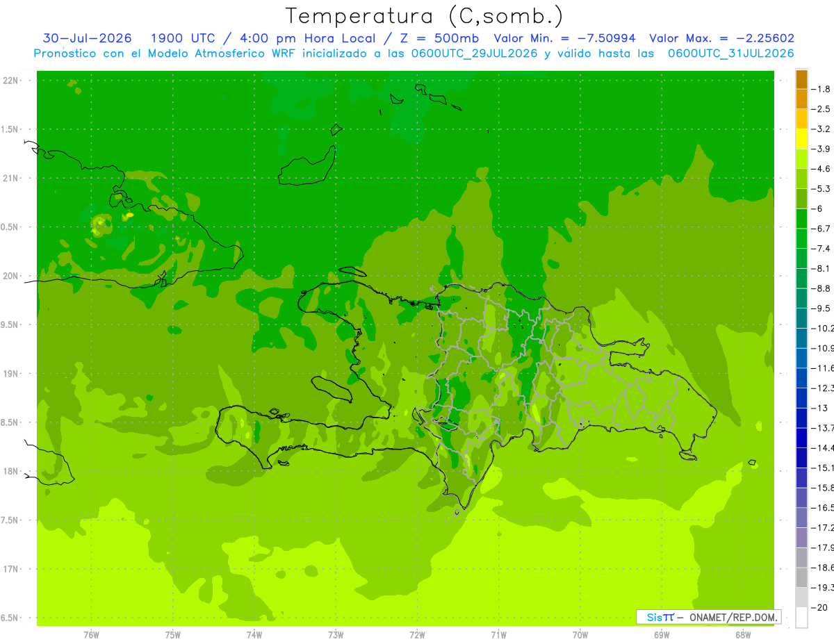This screenshot has height=644, width=834.
Task: Click the amber legend swatch between -2.5 and -3.2
Action: 801,119
